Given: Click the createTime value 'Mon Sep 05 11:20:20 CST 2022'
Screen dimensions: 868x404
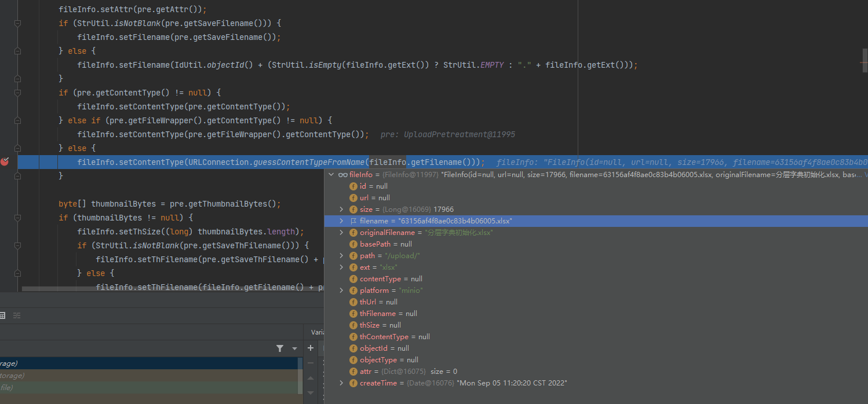Looking at the screenshot, I should (512, 383).
